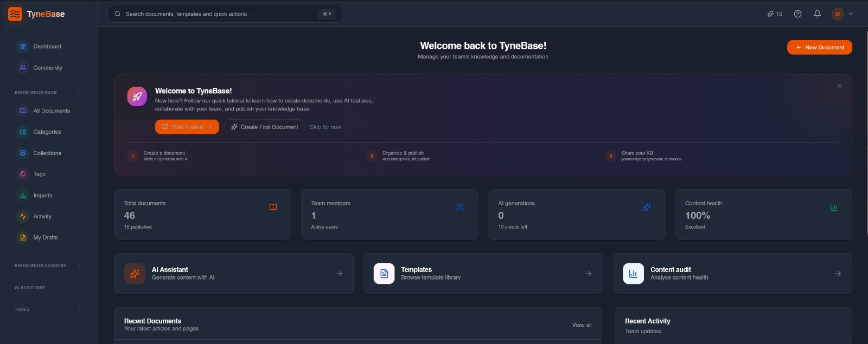Click the Active users text
868x344 pixels.
point(324,227)
